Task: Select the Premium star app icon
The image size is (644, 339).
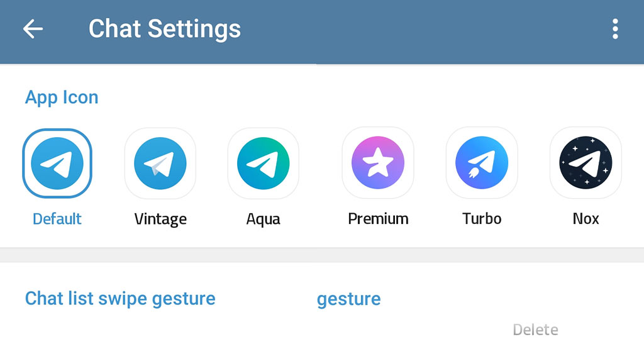Action: 378,164
